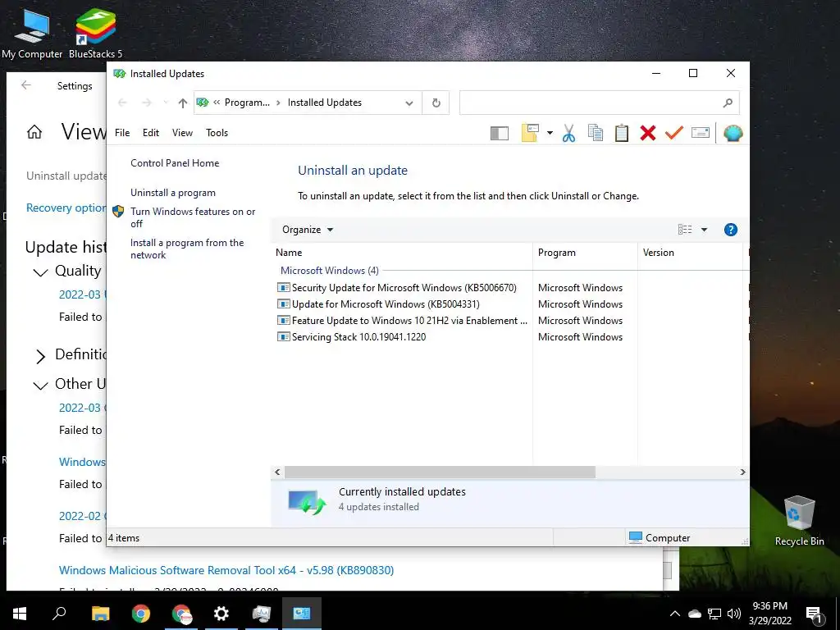This screenshot has width=840, height=630.
Task: Open Windows Malicious Software Removal Tool link
Action: (x=226, y=570)
